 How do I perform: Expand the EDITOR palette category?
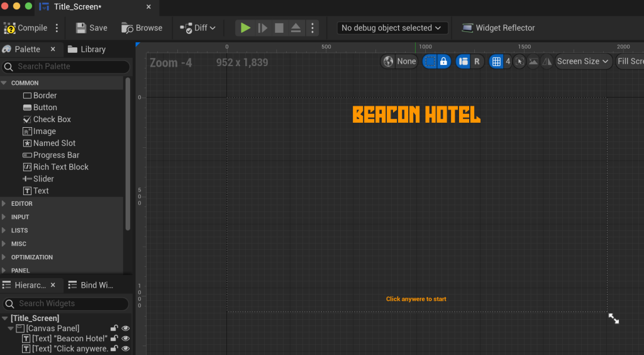coord(21,203)
